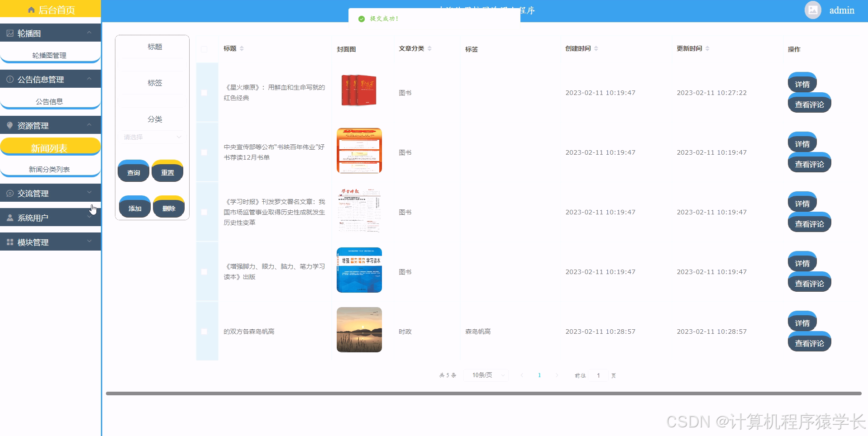Click page number 1 in pagination
Viewport: 868px width, 436px height.
coord(539,375)
